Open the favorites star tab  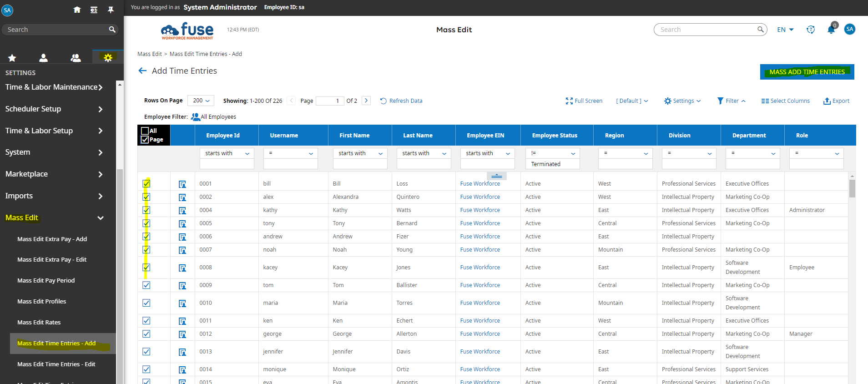pyautogui.click(x=12, y=58)
